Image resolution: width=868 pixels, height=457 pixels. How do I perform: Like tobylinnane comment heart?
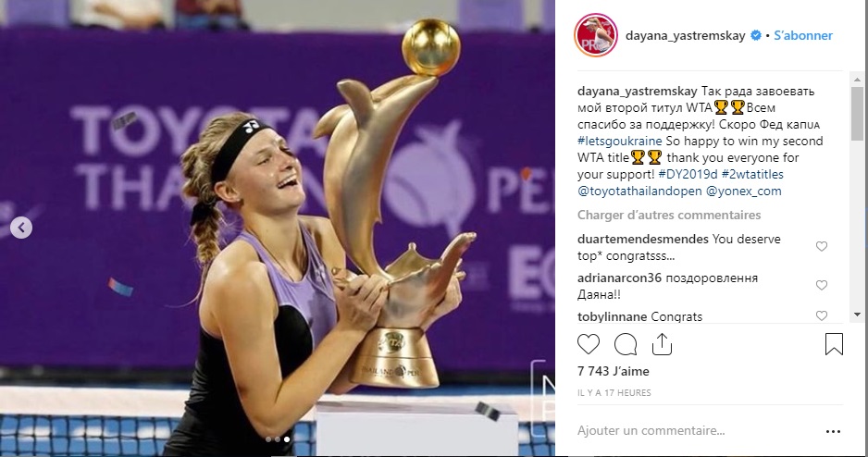pos(822,315)
